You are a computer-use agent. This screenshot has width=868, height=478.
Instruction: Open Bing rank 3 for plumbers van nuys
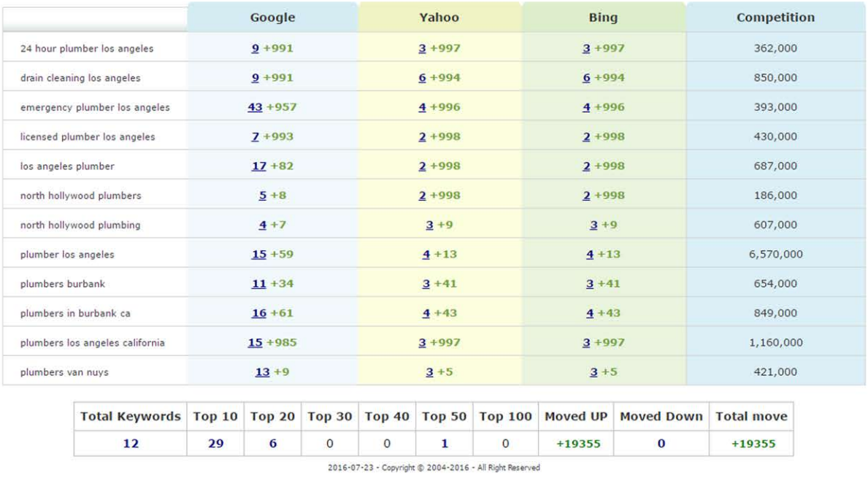coord(594,371)
